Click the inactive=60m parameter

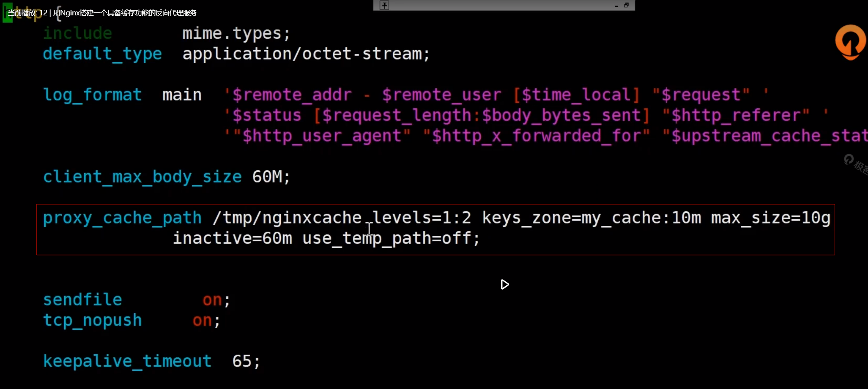point(232,239)
